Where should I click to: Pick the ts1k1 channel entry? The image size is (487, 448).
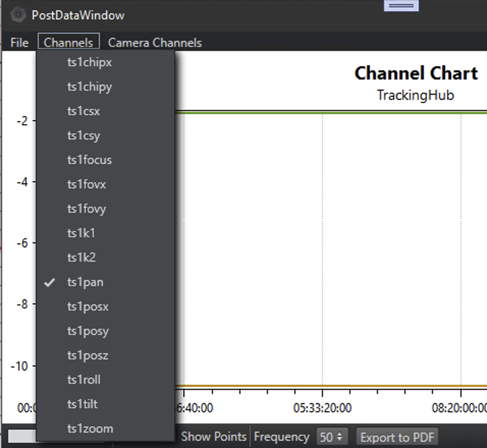click(81, 233)
